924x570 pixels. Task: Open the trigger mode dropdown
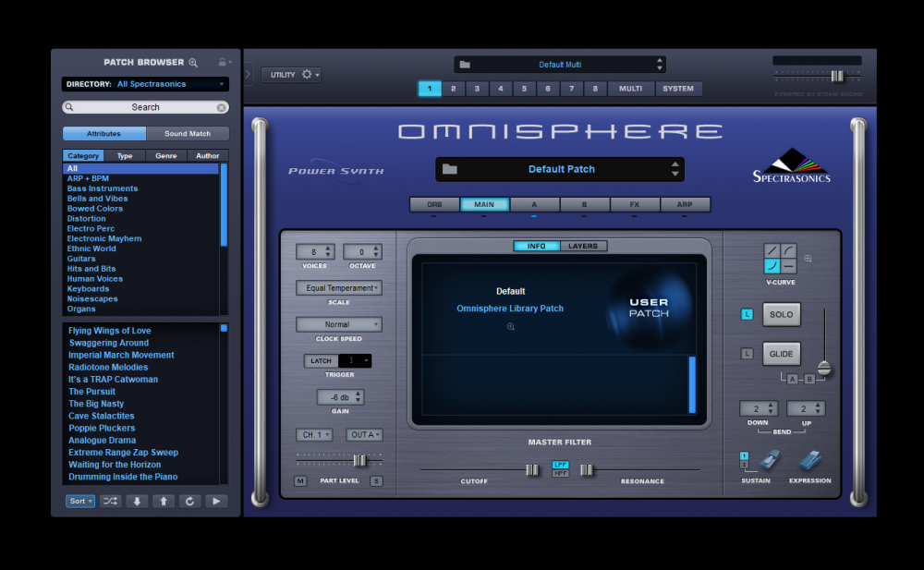(356, 360)
